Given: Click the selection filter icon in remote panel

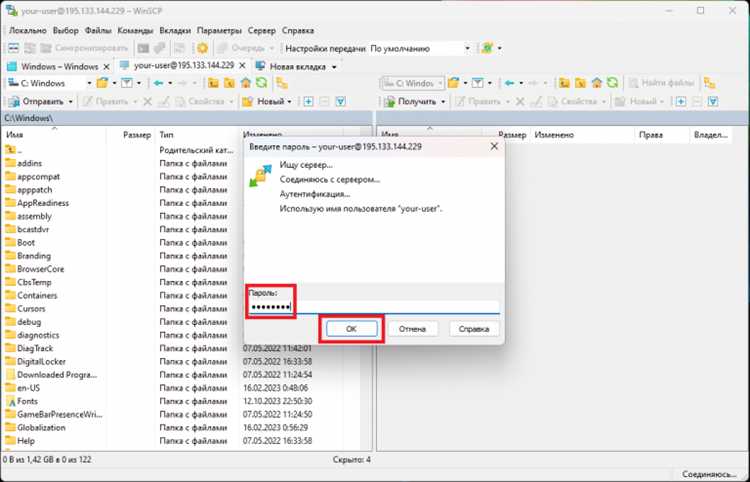Looking at the screenshot, I should (713, 101).
